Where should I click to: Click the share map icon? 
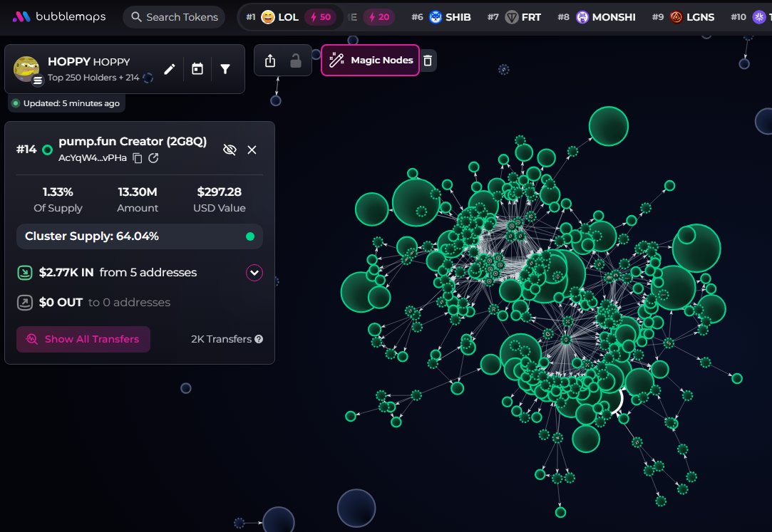269,61
